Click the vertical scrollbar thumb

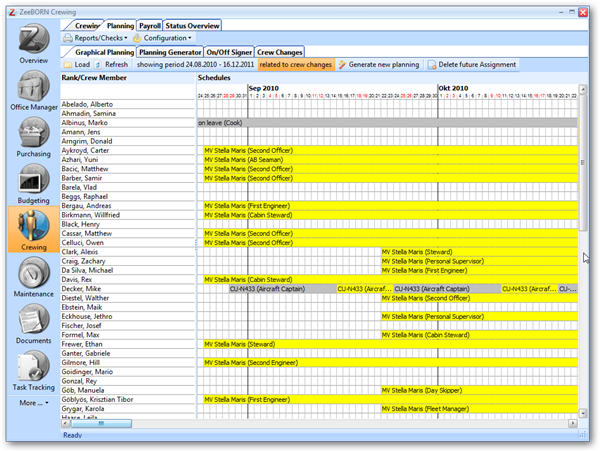click(583, 163)
